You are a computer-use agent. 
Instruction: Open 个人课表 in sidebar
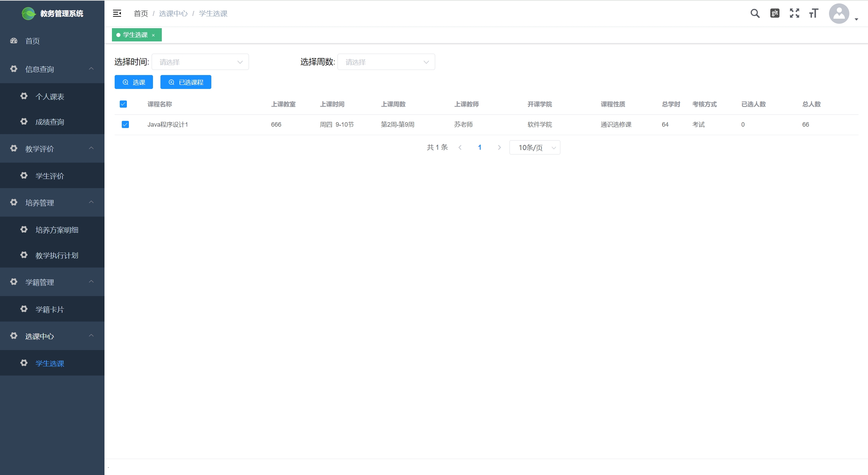50,97
